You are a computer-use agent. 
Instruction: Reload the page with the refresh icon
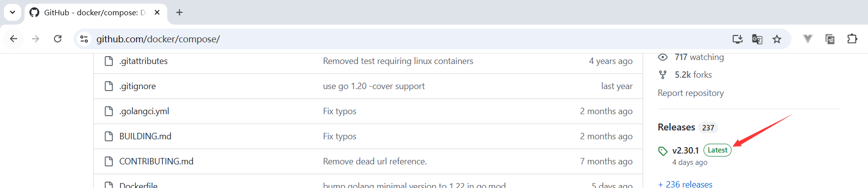pos(57,39)
